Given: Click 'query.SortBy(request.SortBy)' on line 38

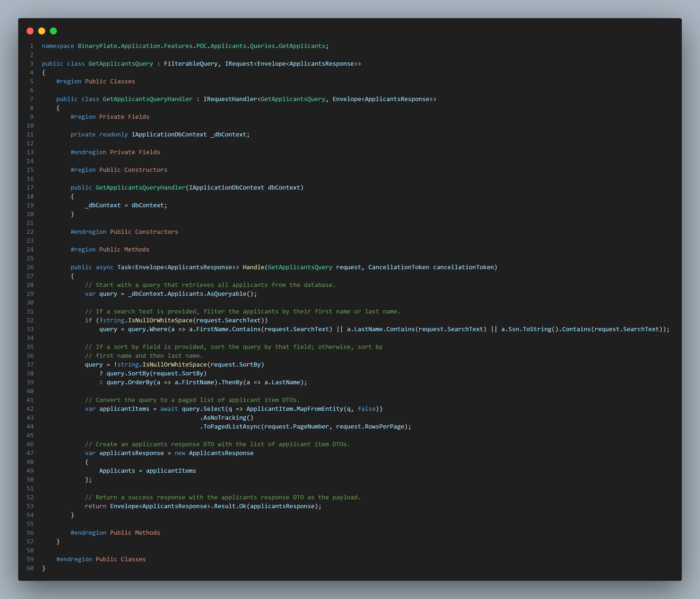Looking at the screenshot, I should coord(156,374).
